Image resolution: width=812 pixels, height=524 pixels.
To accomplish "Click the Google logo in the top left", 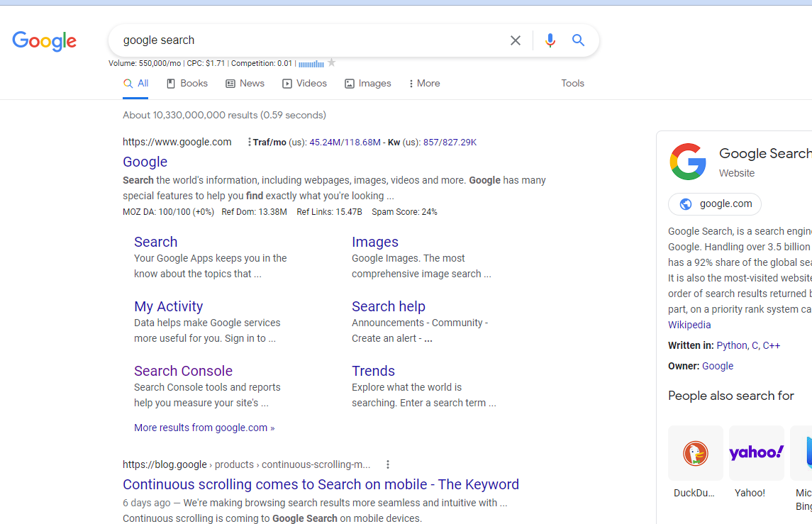I will point(44,41).
